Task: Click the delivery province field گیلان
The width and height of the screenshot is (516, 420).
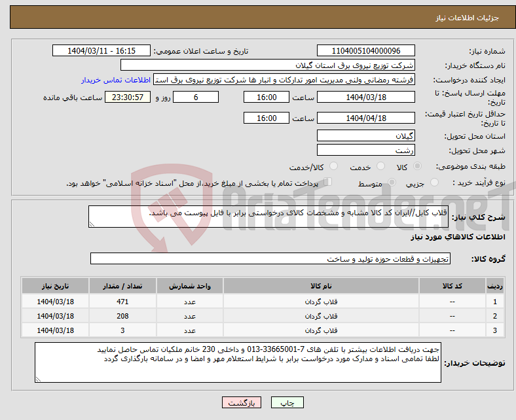Action: click(365, 135)
